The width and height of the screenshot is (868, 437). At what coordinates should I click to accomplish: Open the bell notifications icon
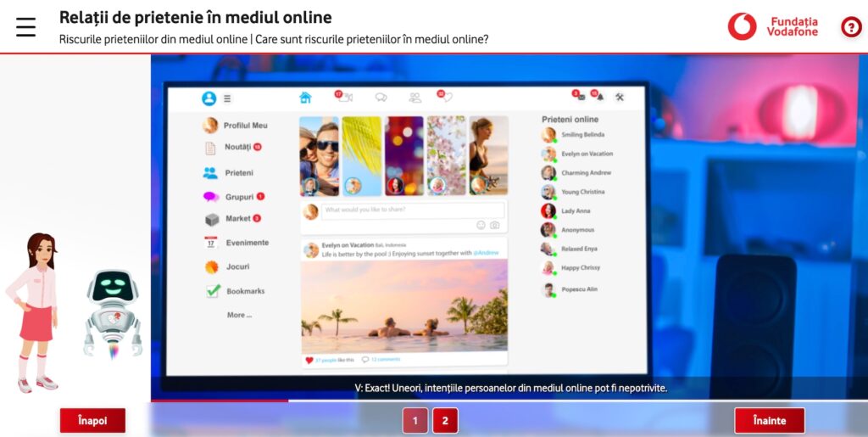(598, 97)
